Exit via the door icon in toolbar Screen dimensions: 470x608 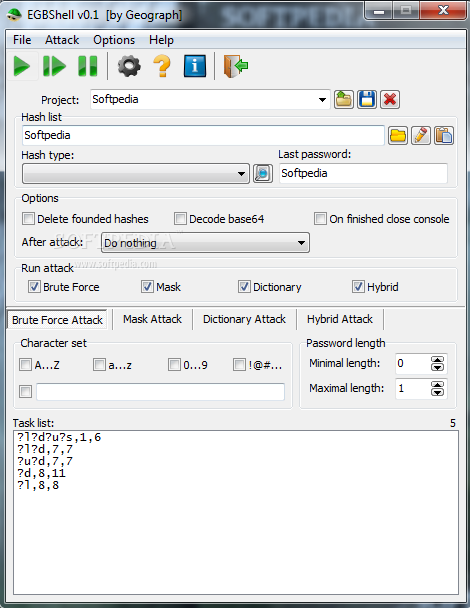(x=235, y=66)
